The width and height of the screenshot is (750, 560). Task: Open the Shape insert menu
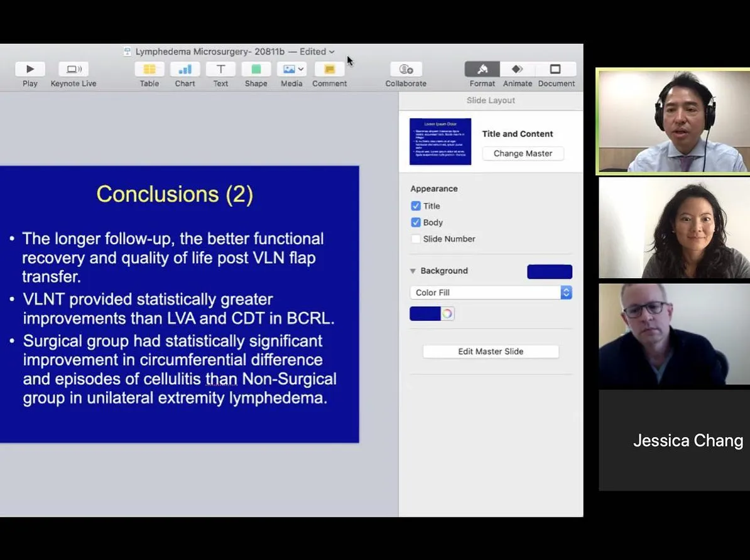(x=256, y=70)
